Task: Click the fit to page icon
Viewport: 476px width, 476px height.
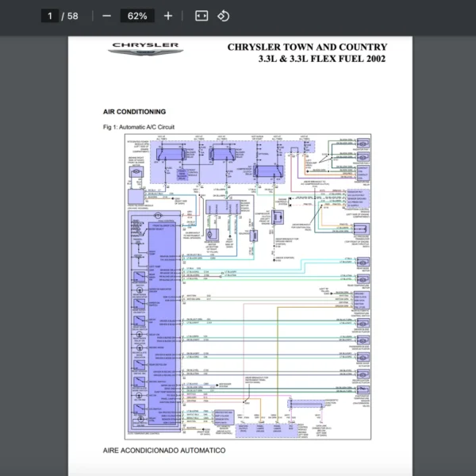Action: (x=202, y=16)
